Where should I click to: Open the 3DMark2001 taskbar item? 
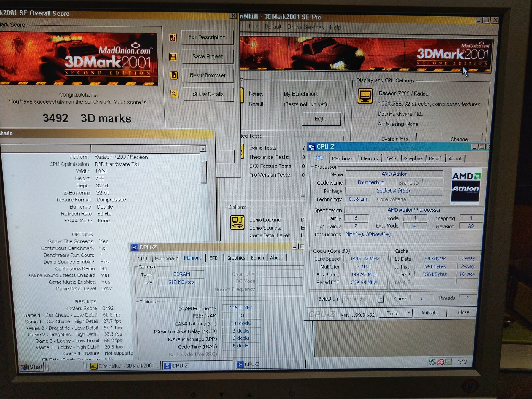tap(125, 366)
